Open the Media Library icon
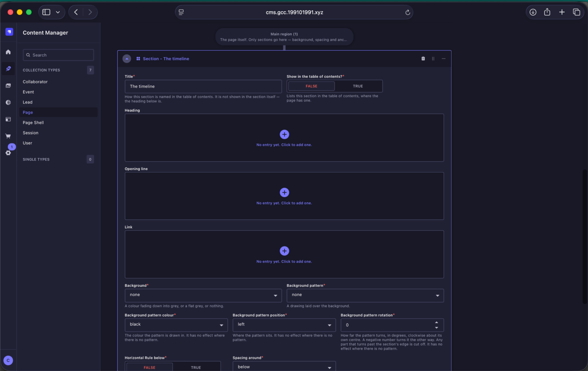Viewport: 588px width, 371px height. (x=8, y=86)
